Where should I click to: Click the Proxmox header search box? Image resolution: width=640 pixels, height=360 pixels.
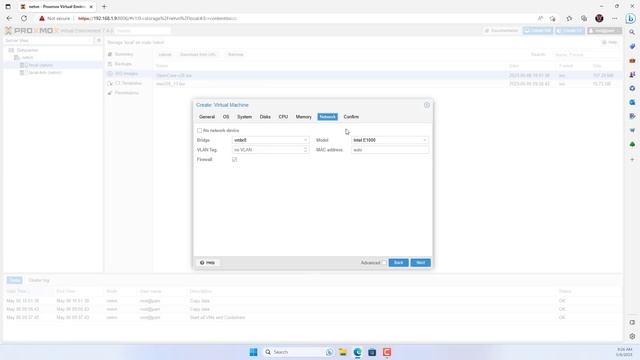143,31
